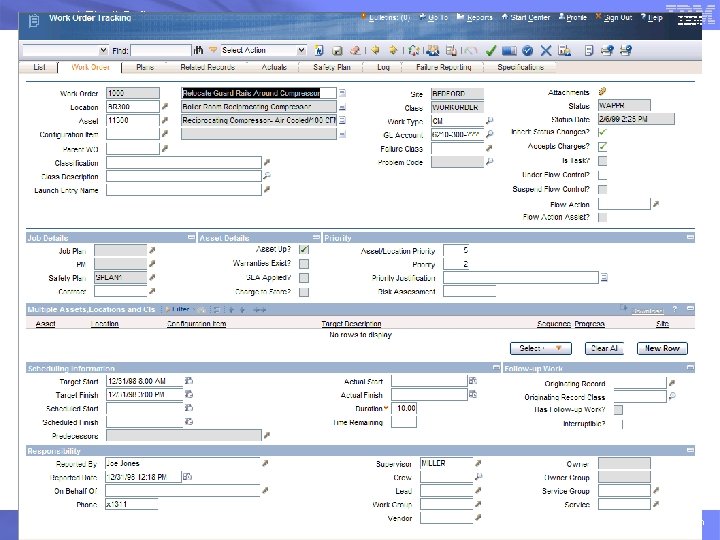Open calendar picker for Target Finish
The image size is (720, 540).
click(188, 394)
